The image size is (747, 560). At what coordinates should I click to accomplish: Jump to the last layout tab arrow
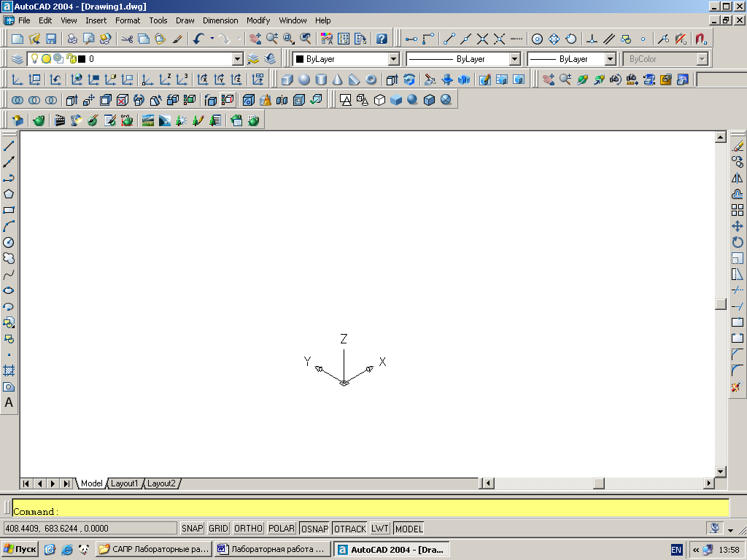[66, 483]
